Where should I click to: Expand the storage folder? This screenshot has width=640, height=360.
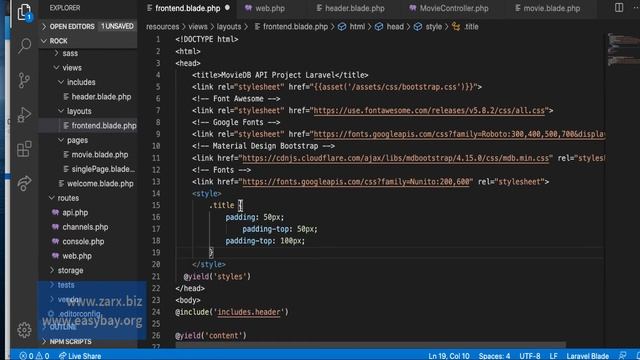click(x=70, y=270)
